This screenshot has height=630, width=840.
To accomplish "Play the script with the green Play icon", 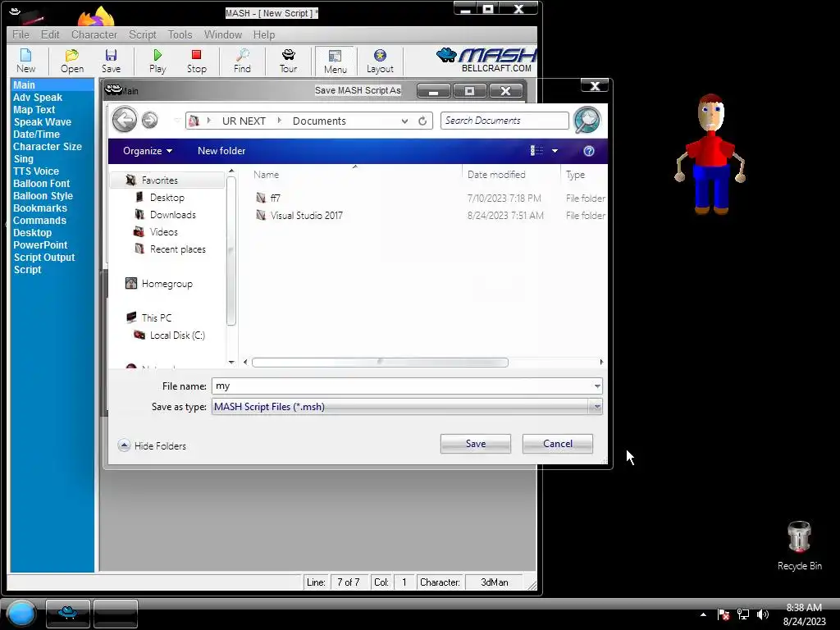I will point(157,61).
